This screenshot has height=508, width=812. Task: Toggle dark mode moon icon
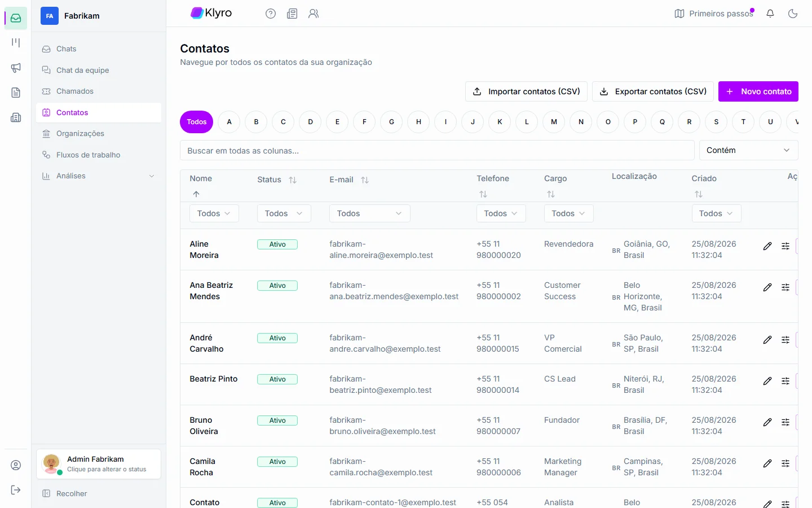[x=793, y=14]
